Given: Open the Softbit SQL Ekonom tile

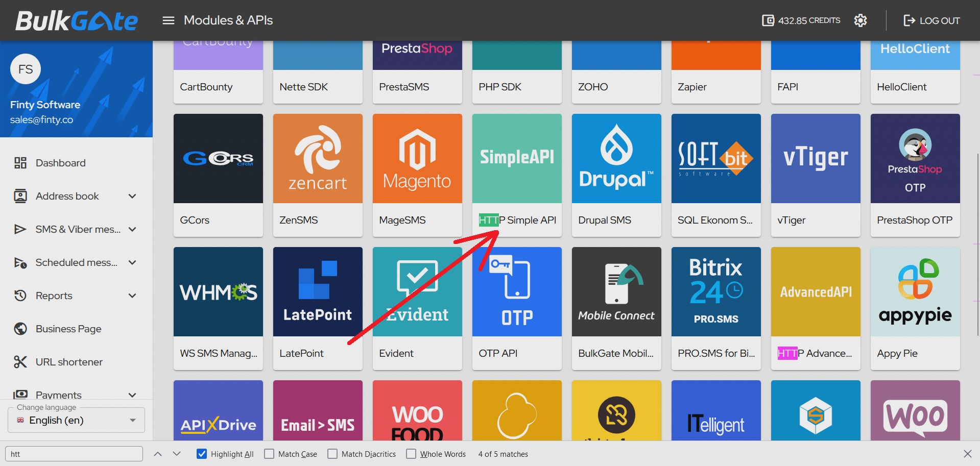Looking at the screenshot, I should (x=716, y=175).
